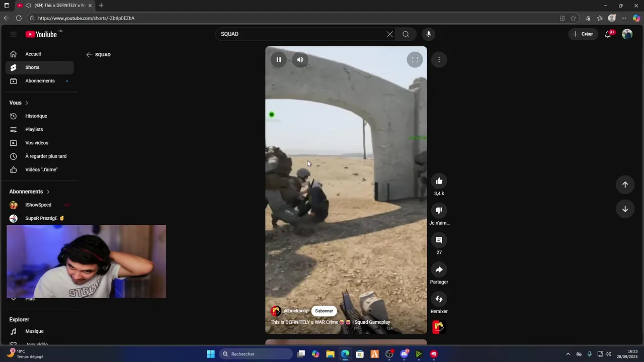644x362 pixels.
Task: Click the browser address bar URL
Action: pyautogui.click(x=86, y=18)
